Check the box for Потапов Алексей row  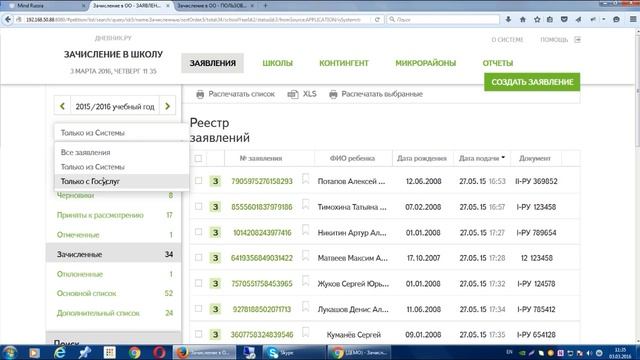[198, 180]
